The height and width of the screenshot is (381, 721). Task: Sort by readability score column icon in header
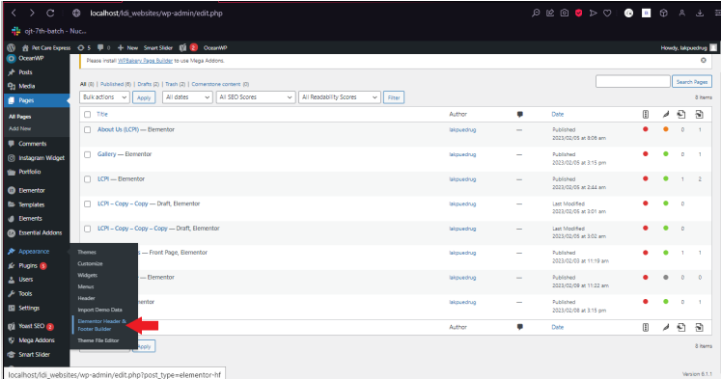665,114
